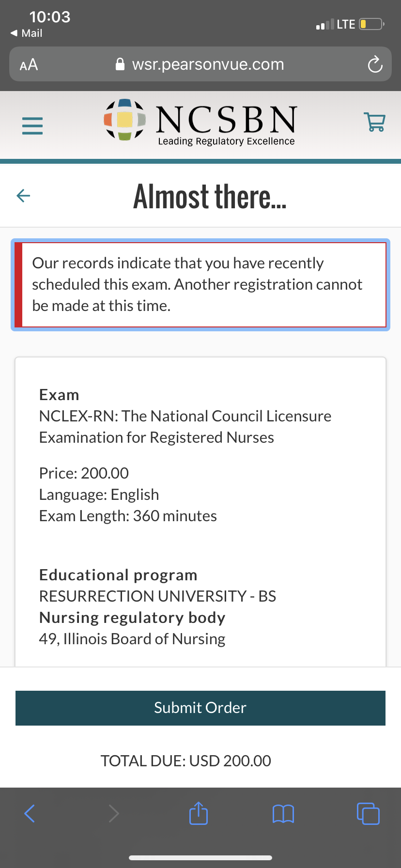Tap the TOTAL DUE: USD 200.00 text

coord(185,761)
